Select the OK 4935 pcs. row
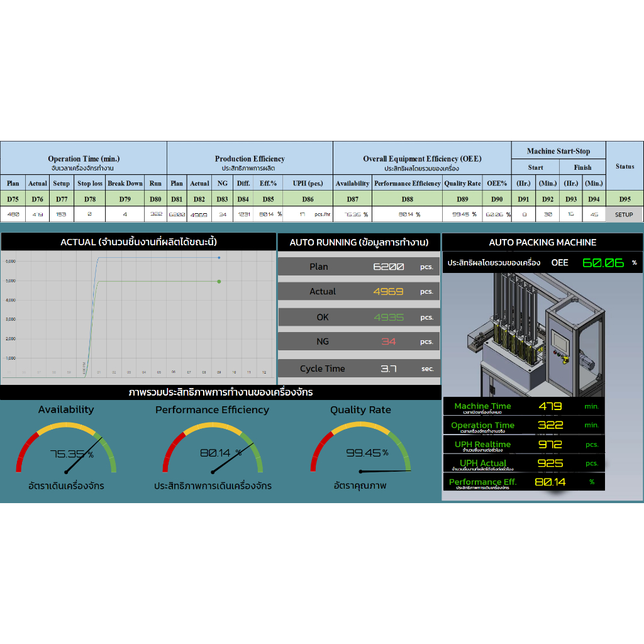 click(x=358, y=317)
